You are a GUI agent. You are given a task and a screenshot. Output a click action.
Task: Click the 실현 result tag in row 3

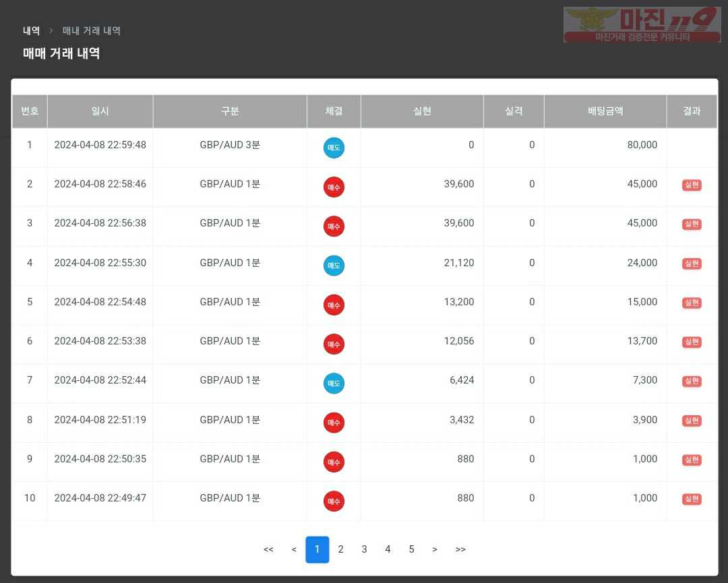692,224
